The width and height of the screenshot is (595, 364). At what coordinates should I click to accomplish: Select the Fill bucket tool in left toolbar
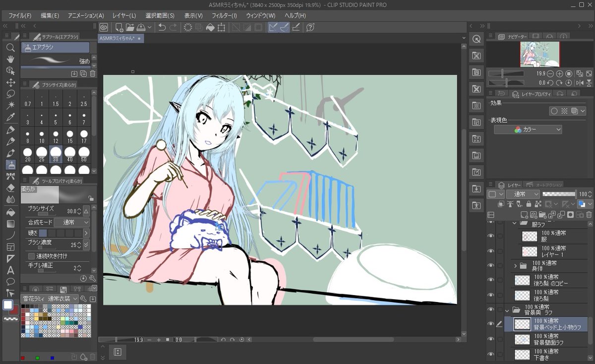(x=10, y=212)
